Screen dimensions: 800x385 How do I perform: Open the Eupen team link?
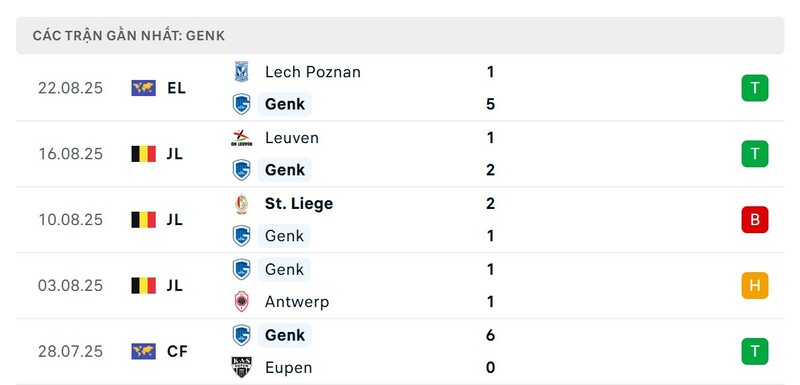coord(288,368)
